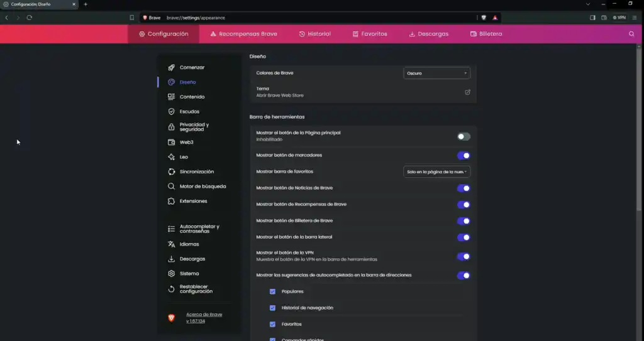The image size is (644, 341).
Task: Open the Billetera header tab
Action: pyautogui.click(x=486, y=34)
